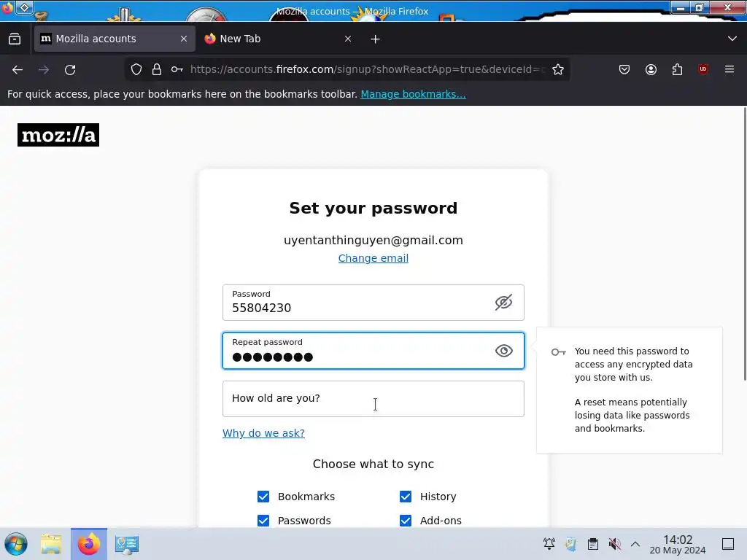Screen dimensions: 747x560
Task: Hide the Password field text
Action: 503,303
